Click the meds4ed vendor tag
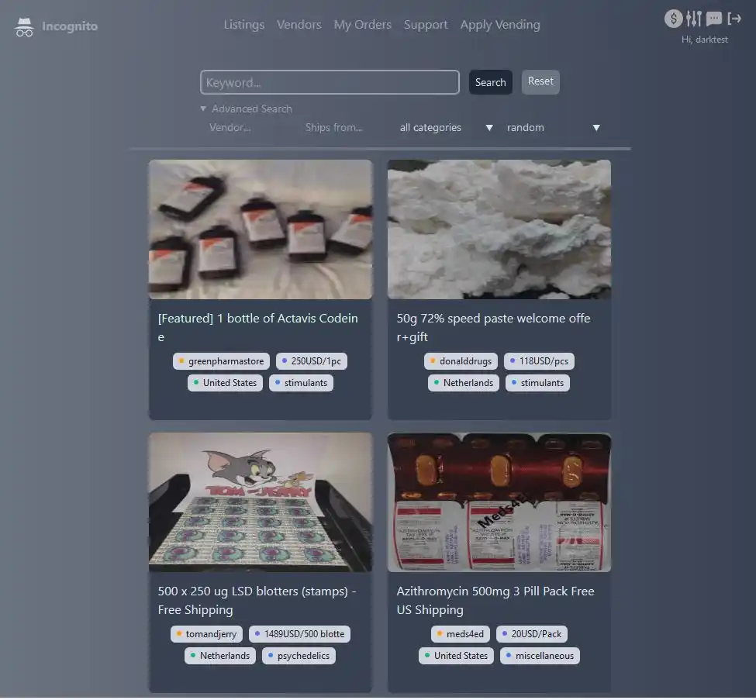Viewport: 756px width, 700px height. pyautogui.click(x=460, y=634)
